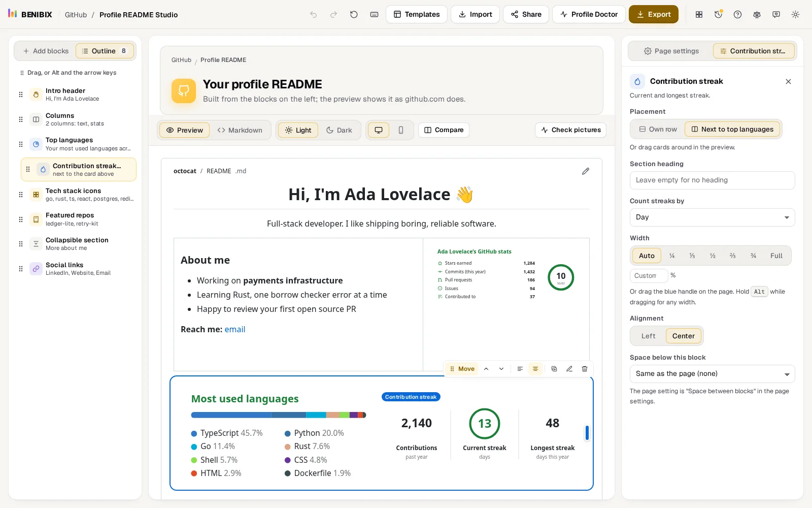812x508 pixels.
Task: Click the redo arrow icon
Action: (x=333, y=15)
